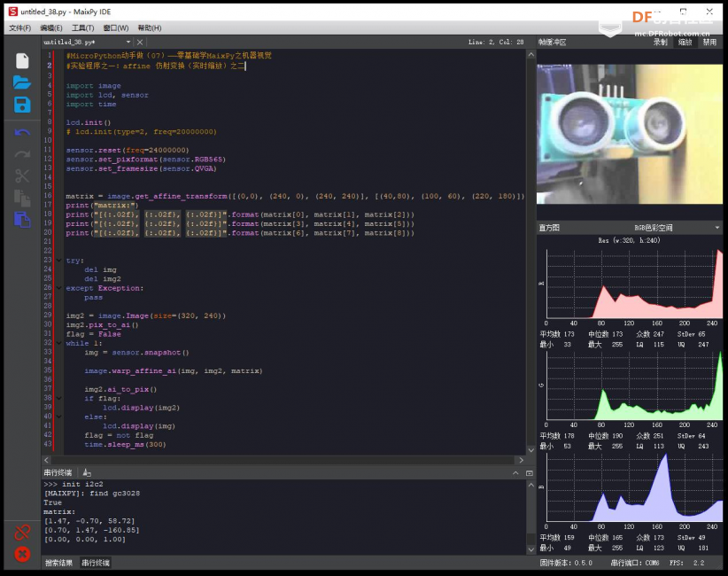The width and height of the screenshot is (728, 576).
Task: Click the "img2.pix_to_ai()" code line
Action: (102, 325)
